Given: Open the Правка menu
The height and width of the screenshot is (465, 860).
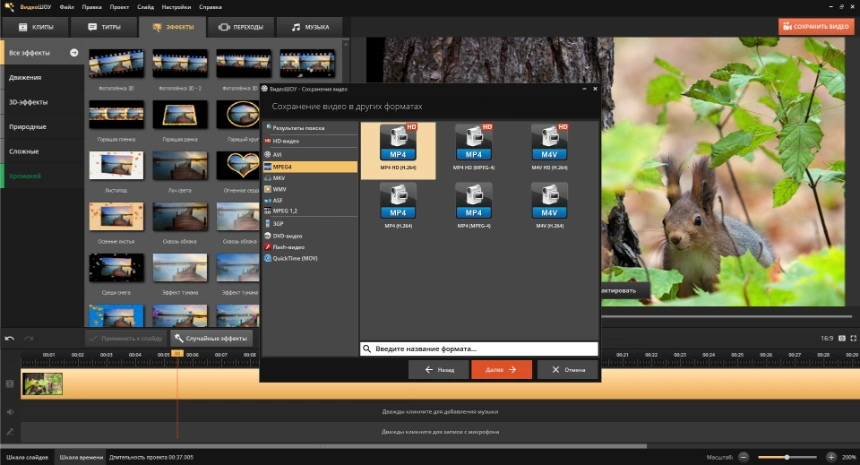Looking at the screenshot, I should click(x=92, y=7).
